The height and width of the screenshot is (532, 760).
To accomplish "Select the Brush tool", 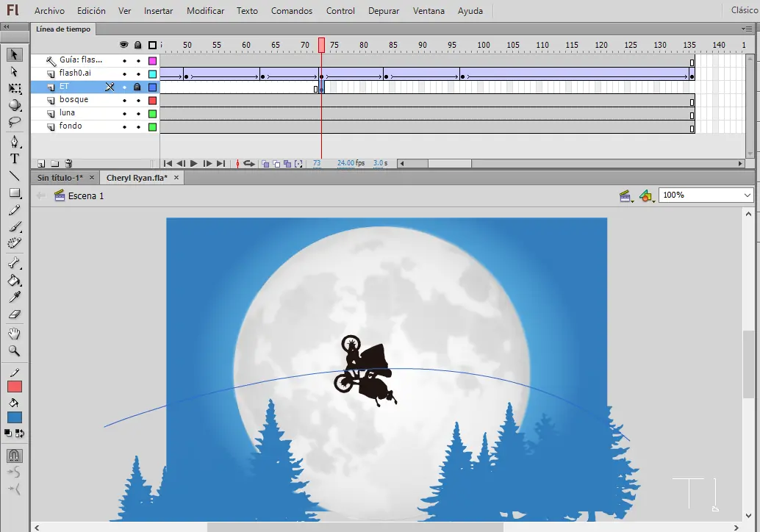I will click(x=15, y=226).
